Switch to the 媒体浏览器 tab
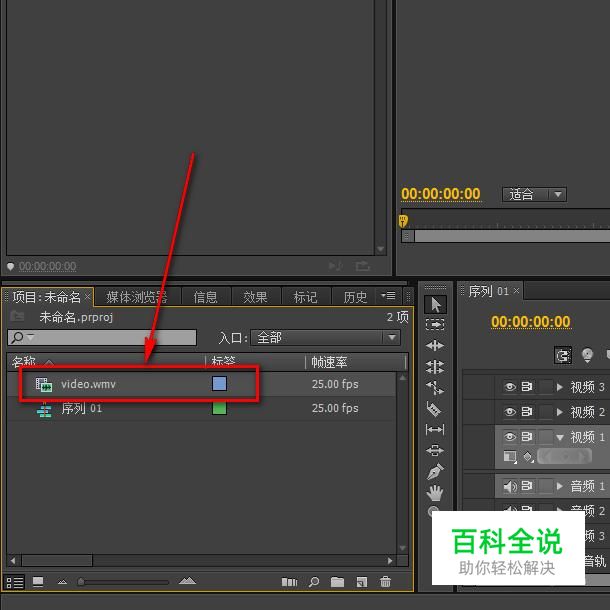Image resolution: width=610 pixels, height=610 pixels. click(x=137, y=297)
